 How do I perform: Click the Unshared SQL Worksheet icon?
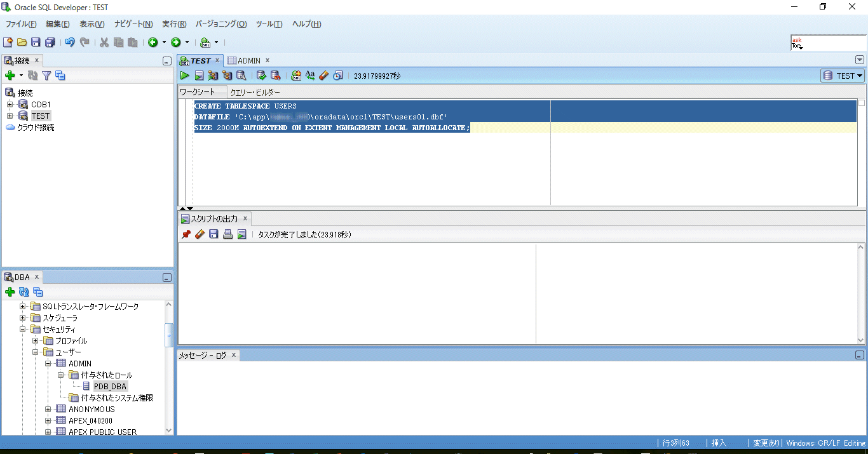[x=296, y=76]
